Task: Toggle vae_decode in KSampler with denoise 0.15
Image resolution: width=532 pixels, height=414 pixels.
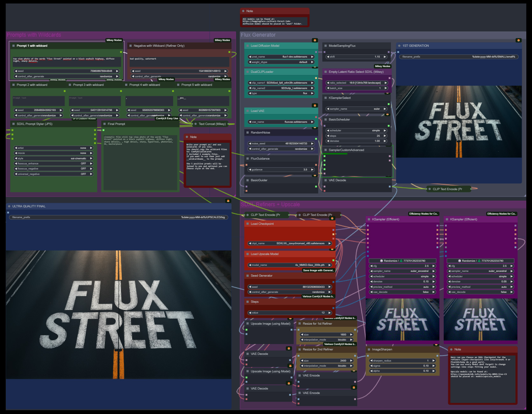Action: [402, 292]
